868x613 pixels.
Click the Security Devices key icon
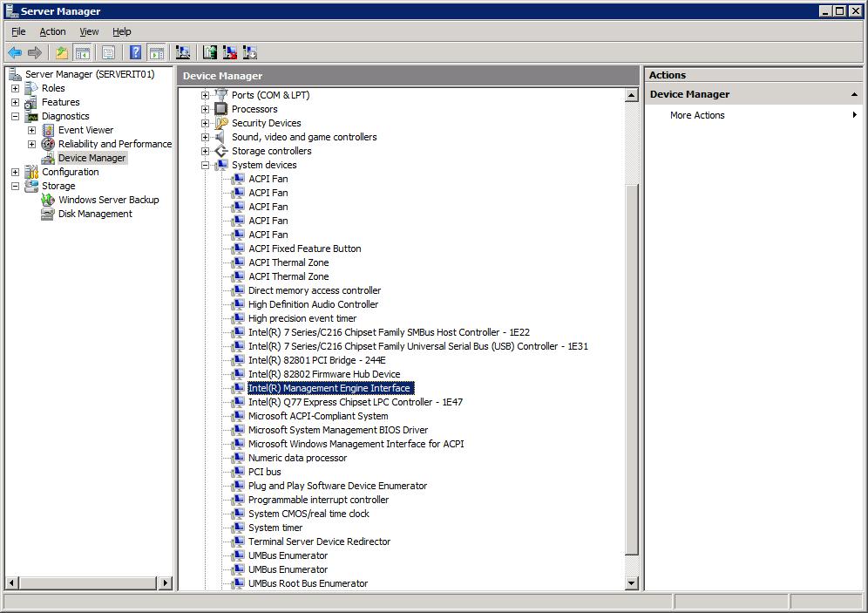(221, 123)
